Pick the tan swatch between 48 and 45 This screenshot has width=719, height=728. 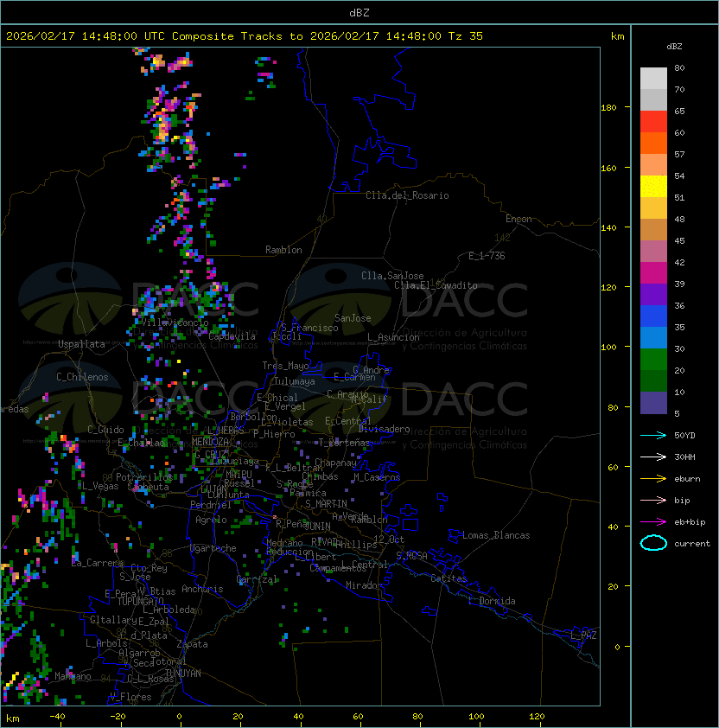[x=653, y=229]
